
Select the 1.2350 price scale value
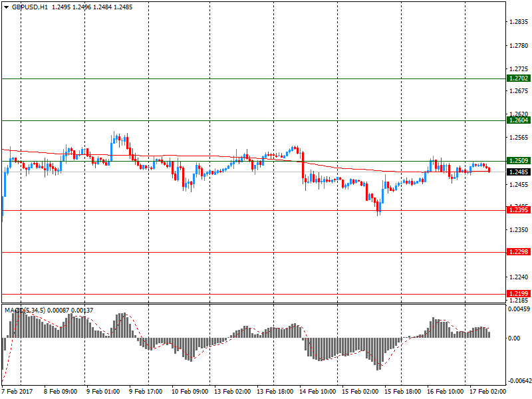(519, 230)
